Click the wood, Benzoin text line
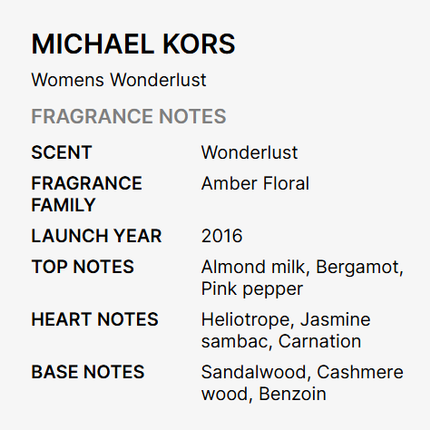Image resolution: width=430 pixels, height=430 pixels. pyautogui.click(x=264, y=394)
